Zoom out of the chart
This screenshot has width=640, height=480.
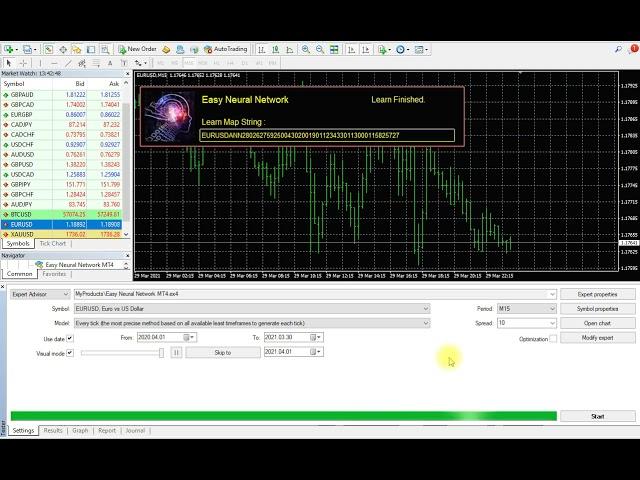tap(320, 49)
